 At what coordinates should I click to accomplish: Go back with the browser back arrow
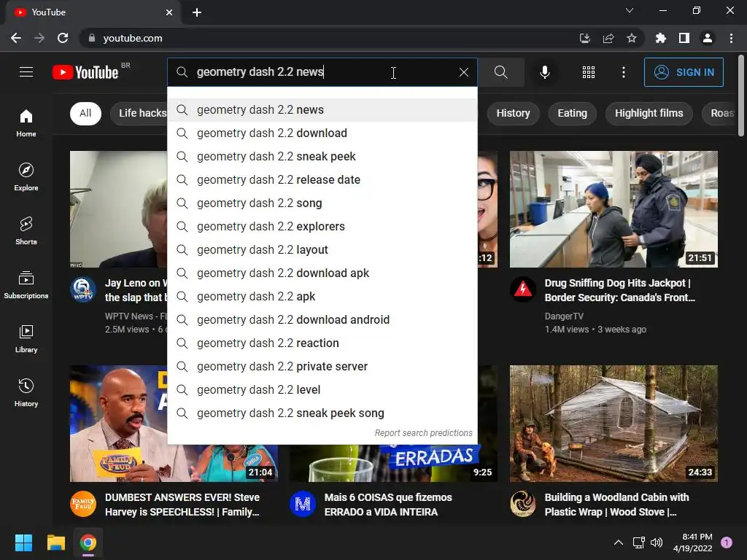(x=16, y=38)
